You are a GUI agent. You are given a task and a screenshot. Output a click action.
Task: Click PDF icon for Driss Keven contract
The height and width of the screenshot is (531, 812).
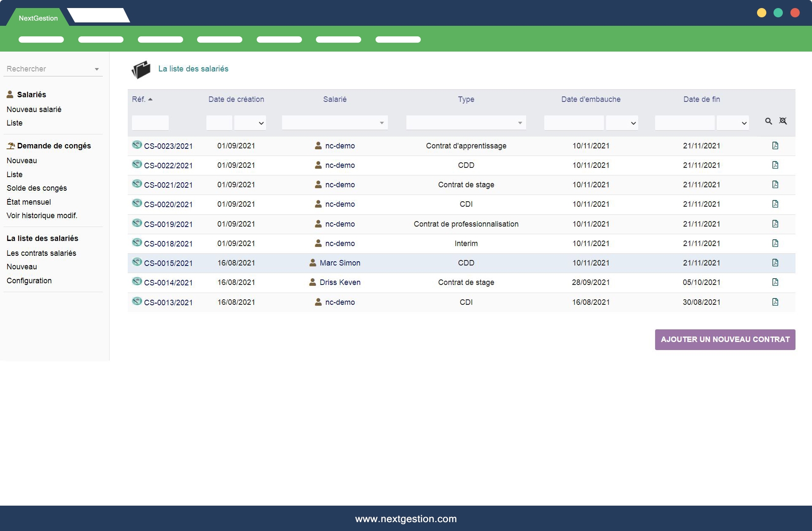[x=775, y=282]
